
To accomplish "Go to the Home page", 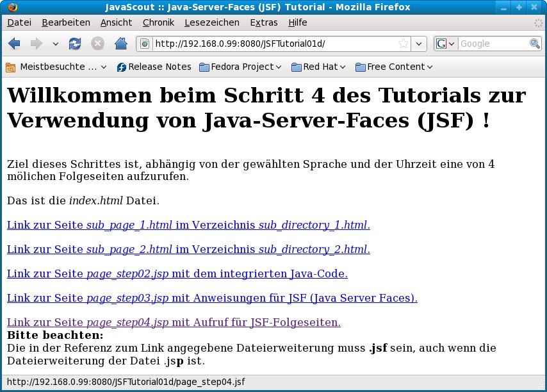I will click(120, 44).
